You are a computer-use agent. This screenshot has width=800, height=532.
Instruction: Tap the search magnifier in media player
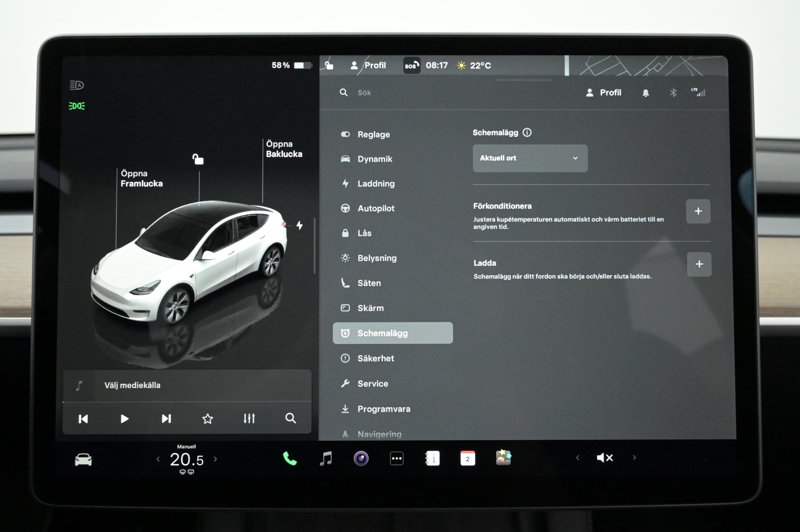290,418
